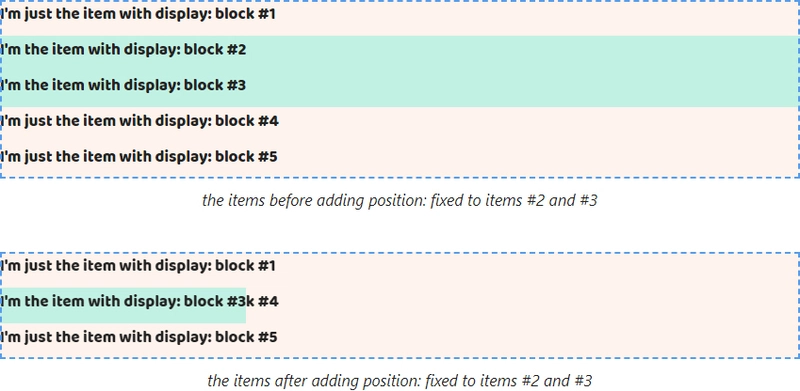
Task: Select block #5 item in the after-example box
Action: click(140, 337)
